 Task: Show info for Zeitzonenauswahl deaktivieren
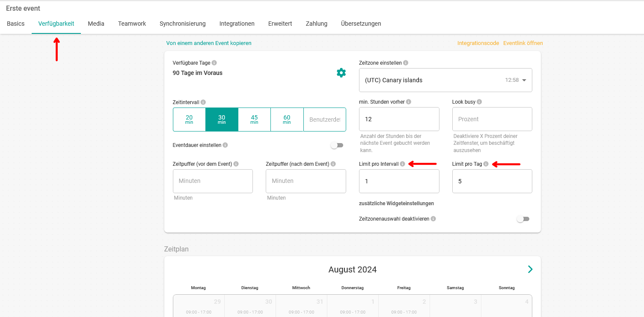coord(433,219)
